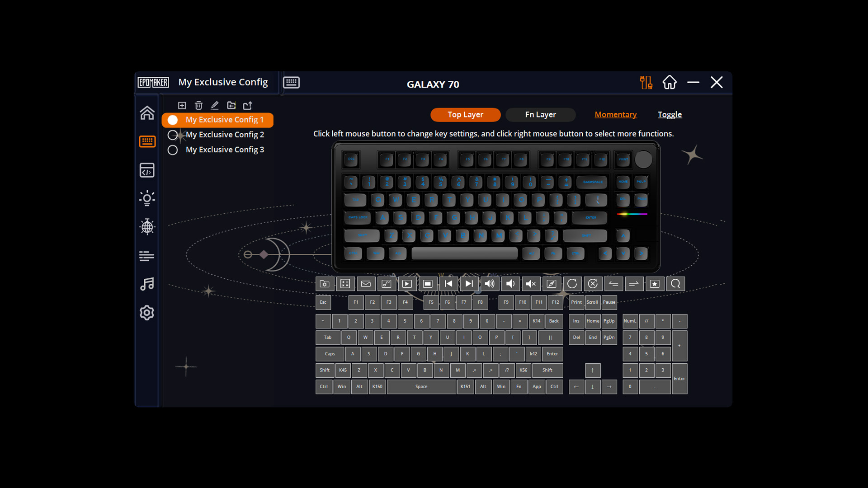Assign the volume down multimedia key
This screenshot has height=488, width=868.
(510, 284)
